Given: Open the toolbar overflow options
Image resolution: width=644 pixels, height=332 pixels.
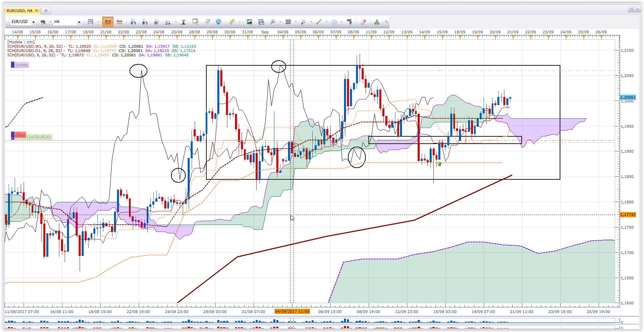Looking at the screenshot, I should pos(386,22).
